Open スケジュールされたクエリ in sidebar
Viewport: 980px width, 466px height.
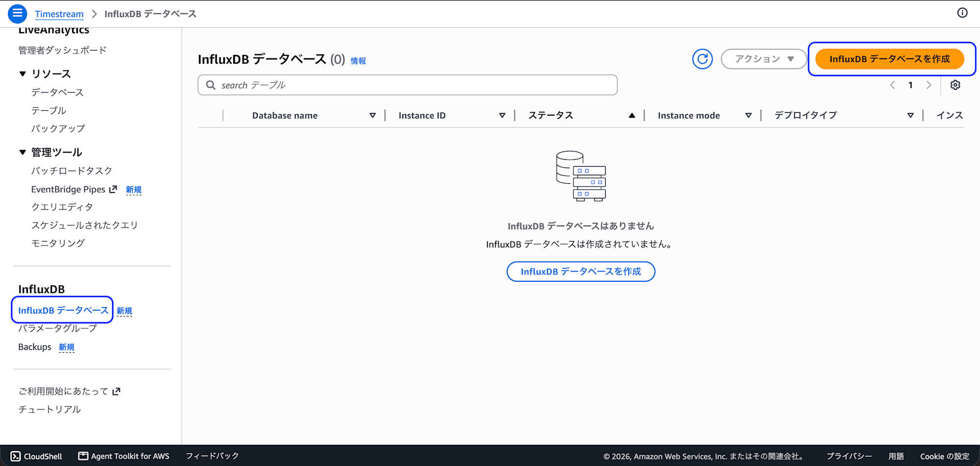tap(85, 225)
